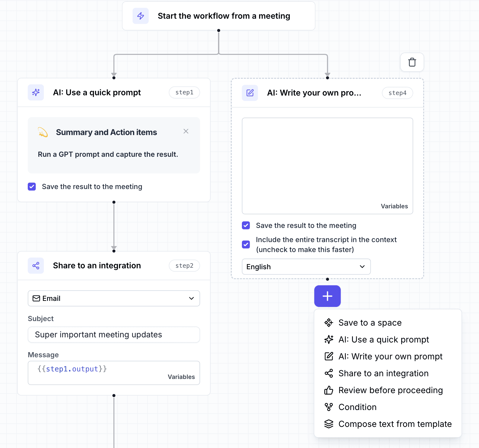Image resolution: width=479 pixels, height=448 pixels.
Task: Click the Subject input field
Action: click(114, 335)
